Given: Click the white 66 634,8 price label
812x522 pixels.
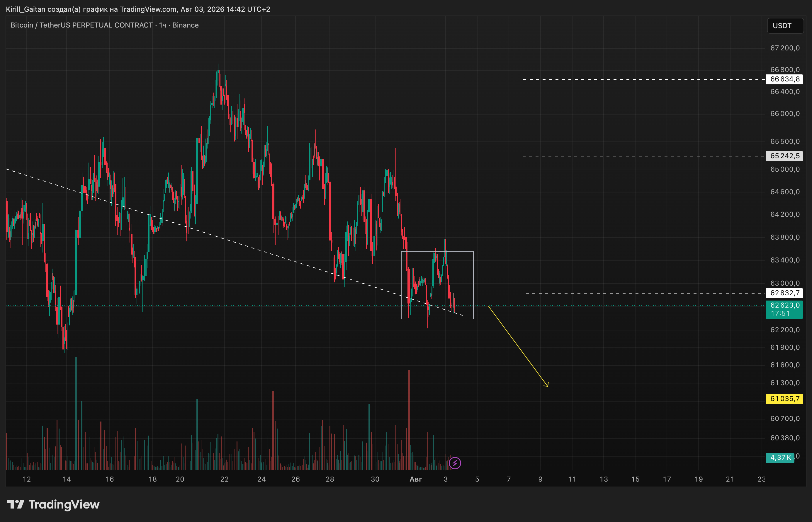Looking at the screenshot, I should coord(784,79).
